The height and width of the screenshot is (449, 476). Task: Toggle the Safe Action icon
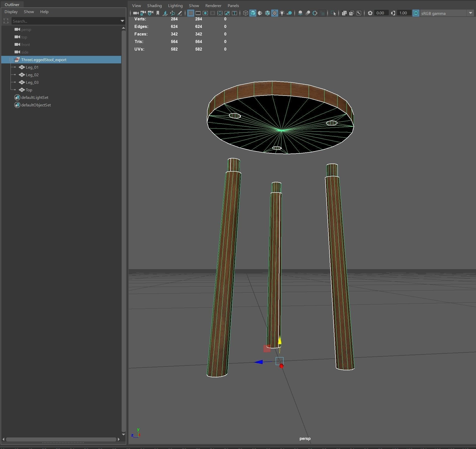(227, 13)
